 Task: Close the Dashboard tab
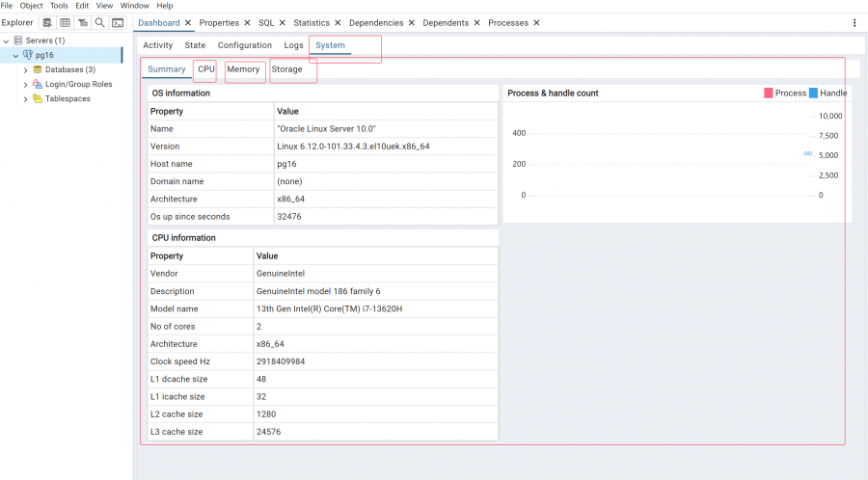(188, 23)
